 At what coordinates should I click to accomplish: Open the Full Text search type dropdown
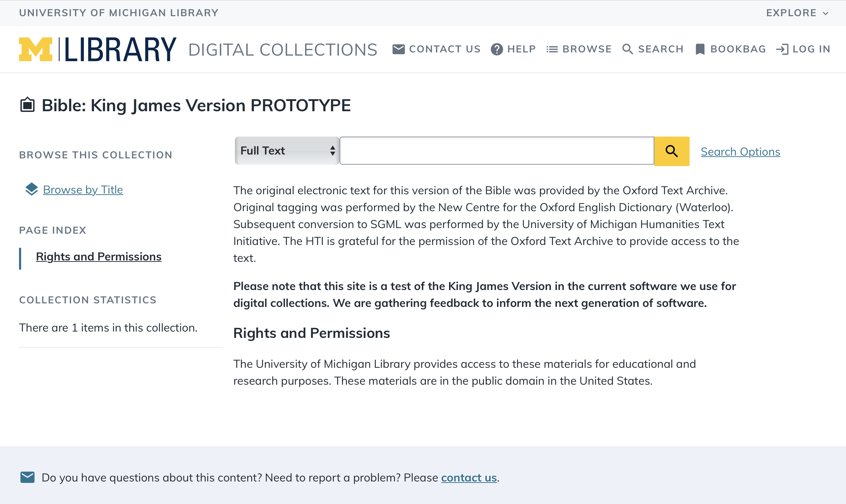287,151
